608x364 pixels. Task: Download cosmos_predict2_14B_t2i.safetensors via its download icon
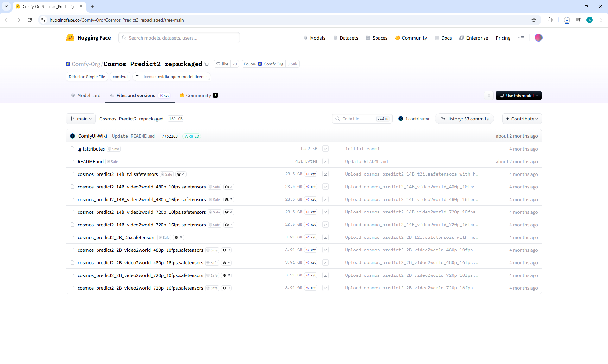326,174
